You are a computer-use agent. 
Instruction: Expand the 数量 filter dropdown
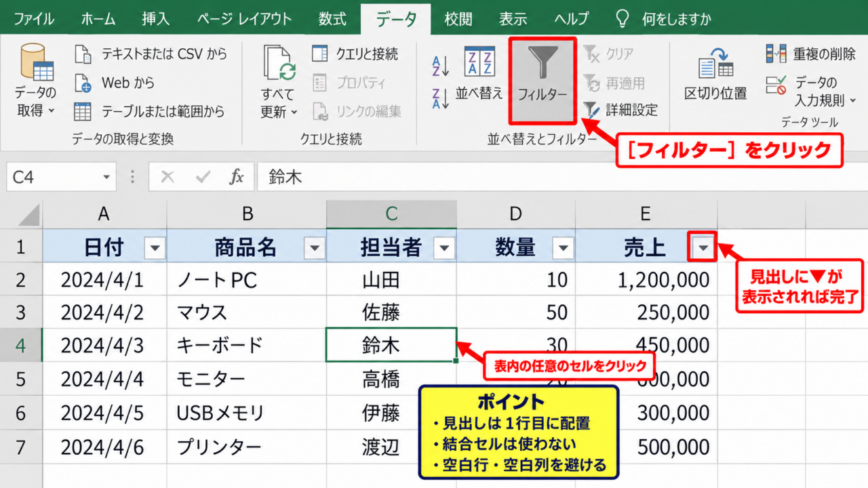[x=564, y=249]
